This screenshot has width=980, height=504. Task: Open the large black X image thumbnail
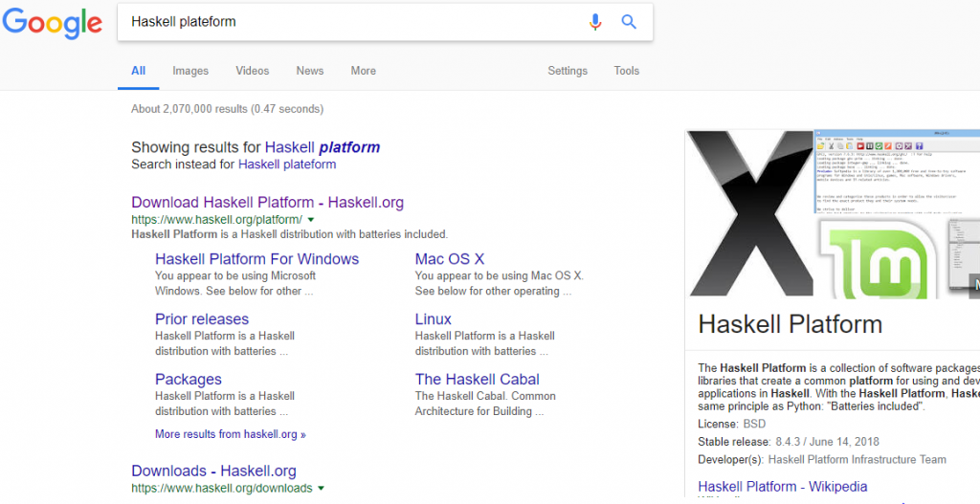749,213
